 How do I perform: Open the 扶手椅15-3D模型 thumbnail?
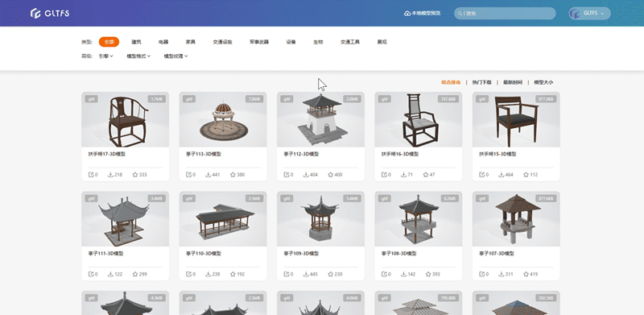tap(516, 119)
